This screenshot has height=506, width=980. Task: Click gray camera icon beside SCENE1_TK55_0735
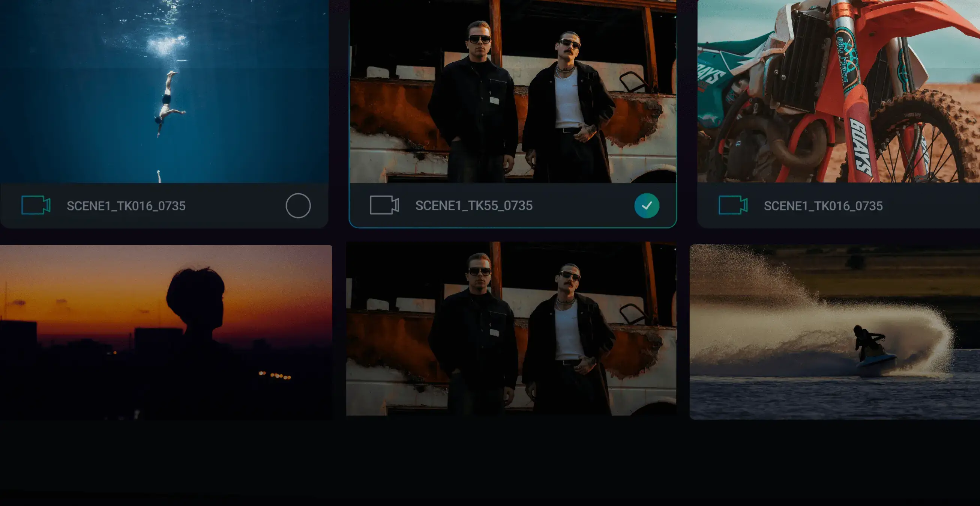click(384, 205)
